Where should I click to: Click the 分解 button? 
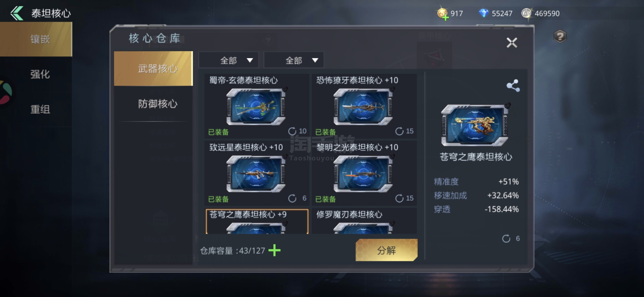click(x=386, y=250)
